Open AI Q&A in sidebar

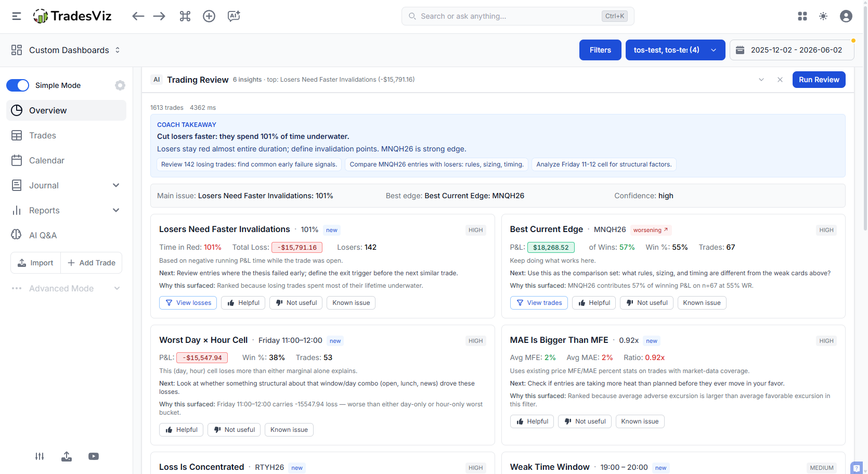[x=66, y=235]
